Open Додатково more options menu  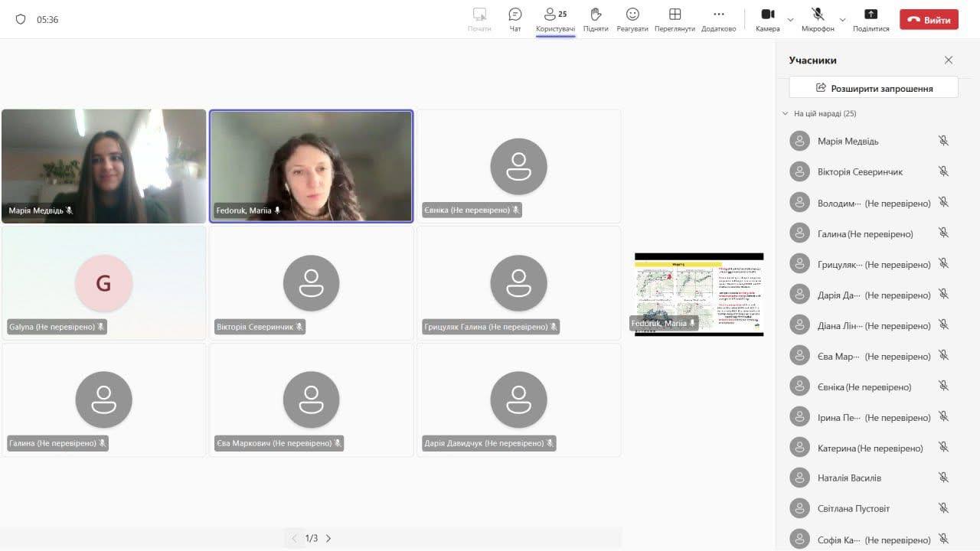point(718,15)
